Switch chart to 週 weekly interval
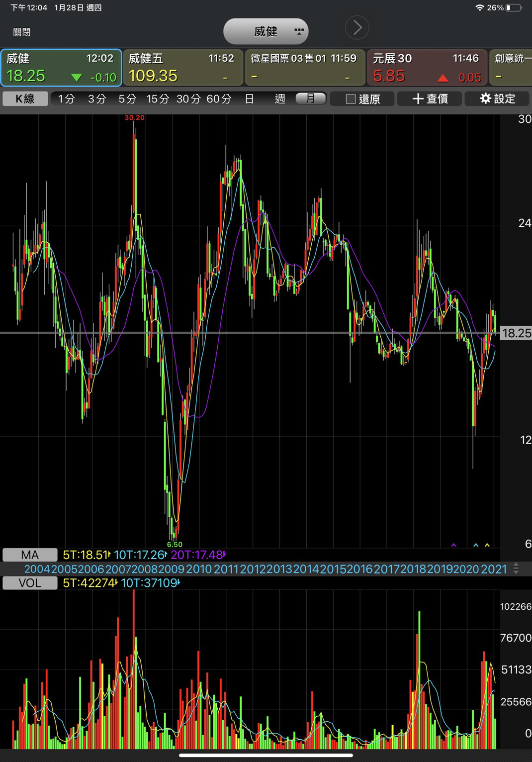Screen dimensions: 532x762 280,98
